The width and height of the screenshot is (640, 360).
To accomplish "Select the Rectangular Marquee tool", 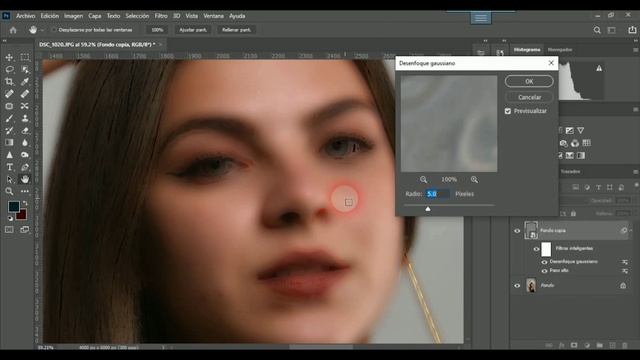I will point(25,58).
